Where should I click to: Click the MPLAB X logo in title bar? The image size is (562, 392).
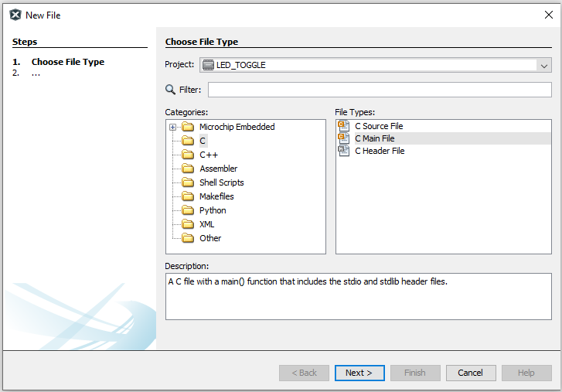(15, 15)
